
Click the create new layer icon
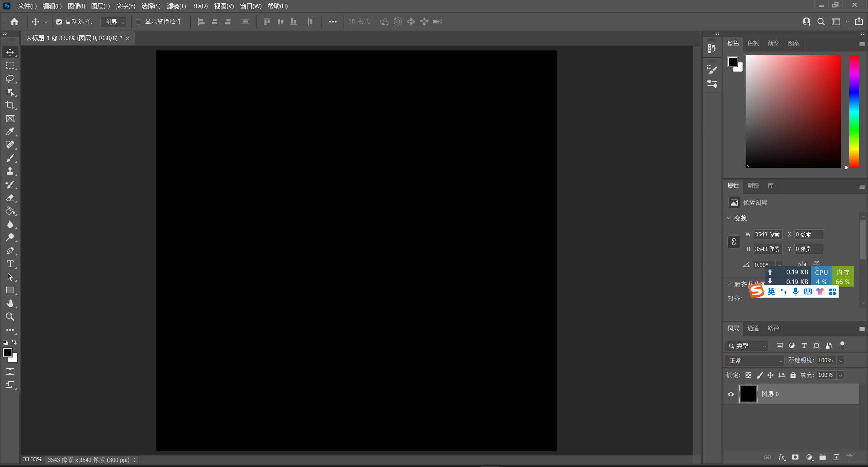(x=836, y=457)
